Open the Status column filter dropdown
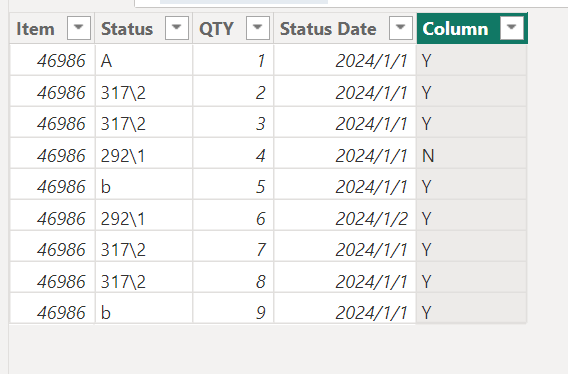The image size is (568, 374). (177, 28)
